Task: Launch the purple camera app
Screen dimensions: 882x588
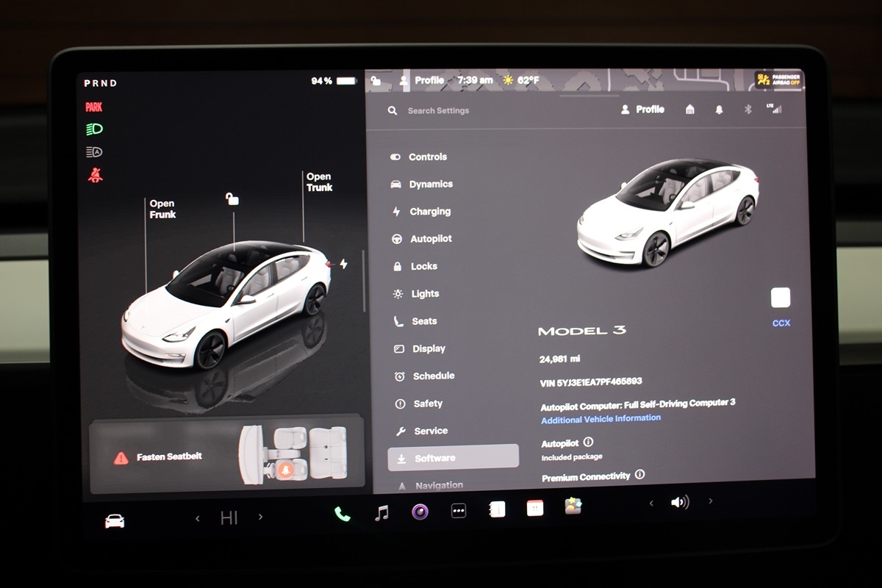Action: [x=420, y=512]
